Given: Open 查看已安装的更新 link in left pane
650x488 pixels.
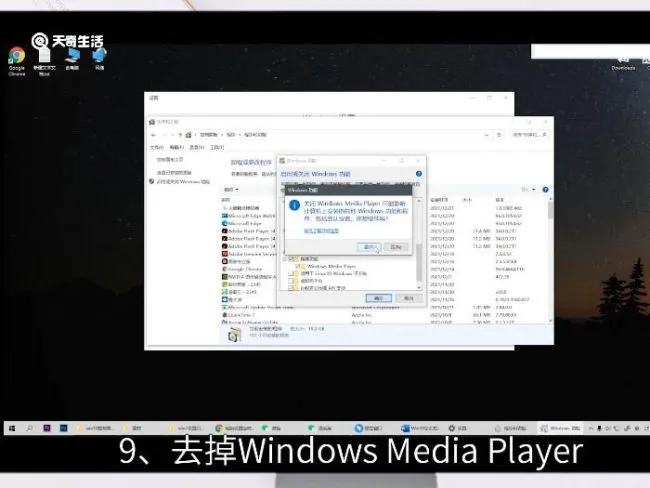Looking at the screenshot, I should tap(174, 172).
